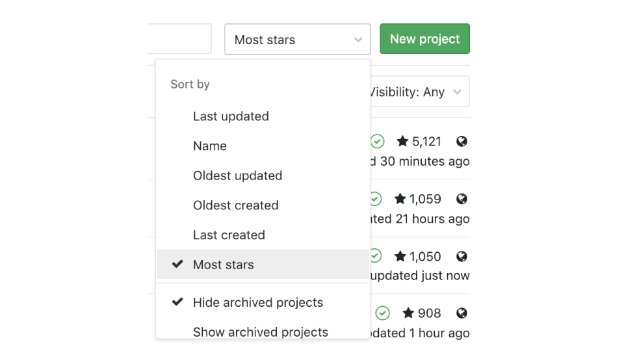Click the public globe icon beside 908

pos(461,313)
